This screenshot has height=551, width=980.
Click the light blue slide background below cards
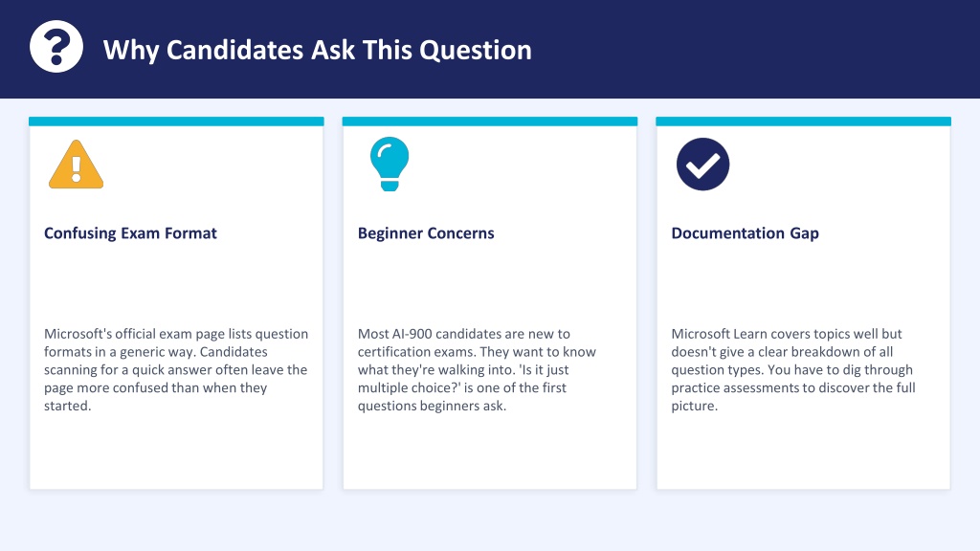coord(490,521)
